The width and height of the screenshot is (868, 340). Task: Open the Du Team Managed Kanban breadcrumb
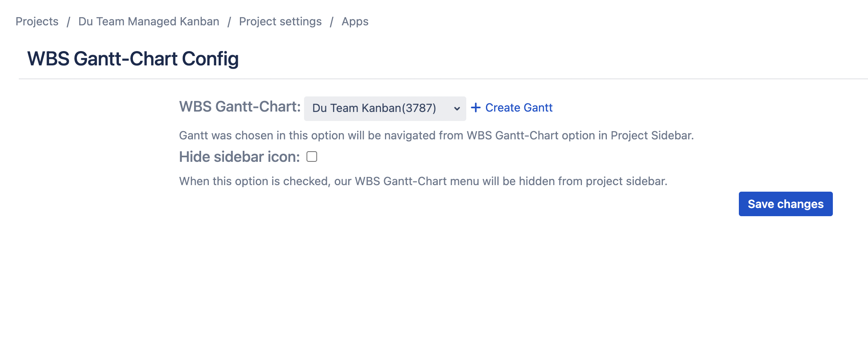click(x=149, y=22)
